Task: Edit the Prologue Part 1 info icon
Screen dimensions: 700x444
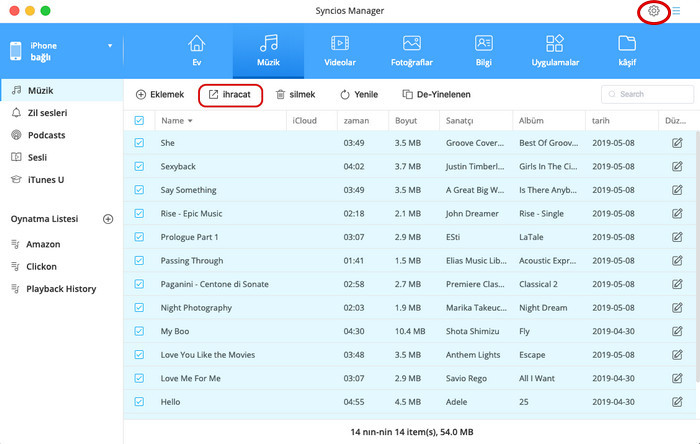Action: point(677,237)
